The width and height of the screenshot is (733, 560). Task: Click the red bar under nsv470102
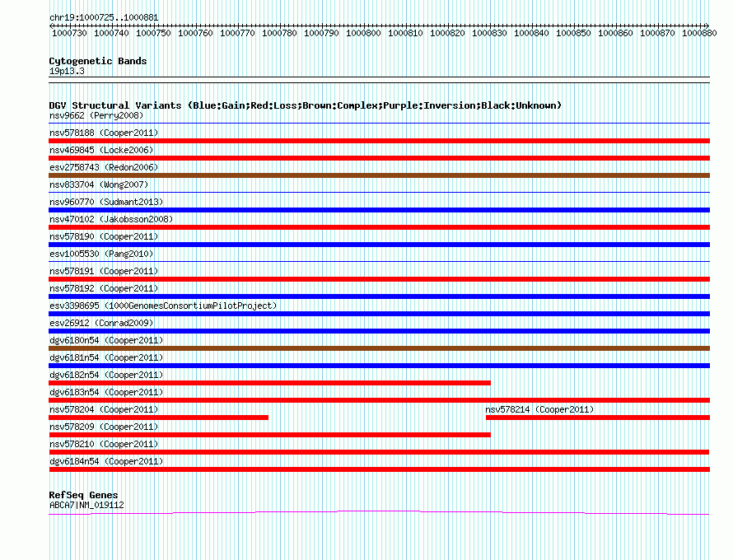pos(379,227)
